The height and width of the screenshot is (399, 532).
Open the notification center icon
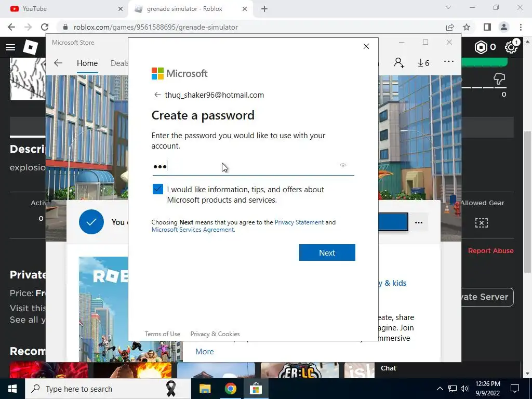point(515,389)
